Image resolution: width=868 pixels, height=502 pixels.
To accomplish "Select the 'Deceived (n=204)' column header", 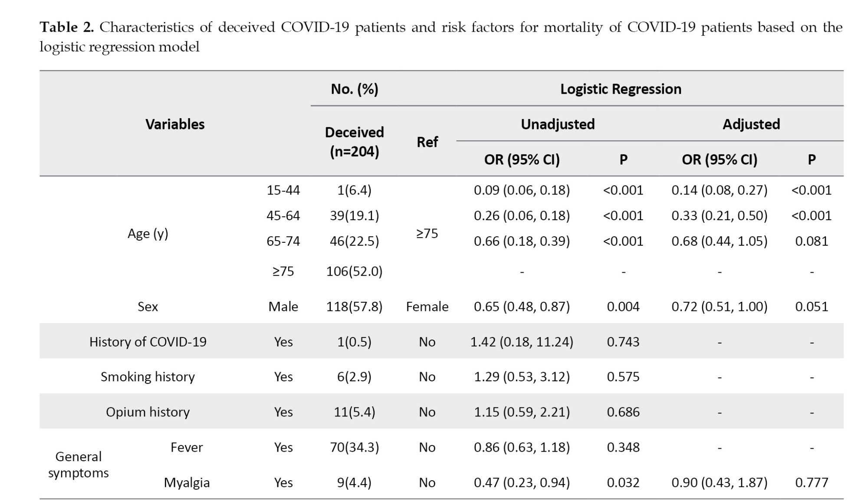I will [354, 142].
